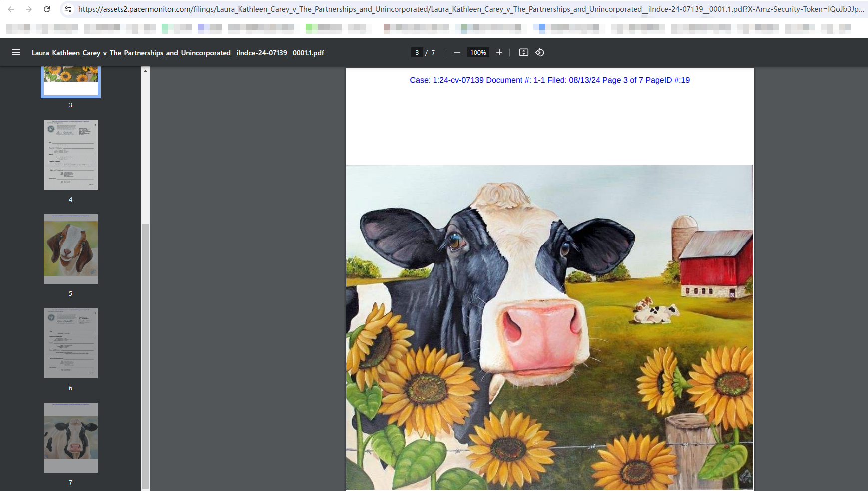View site information icon in address bar
This screenshot has width=868, height=491.
point(68,9)
